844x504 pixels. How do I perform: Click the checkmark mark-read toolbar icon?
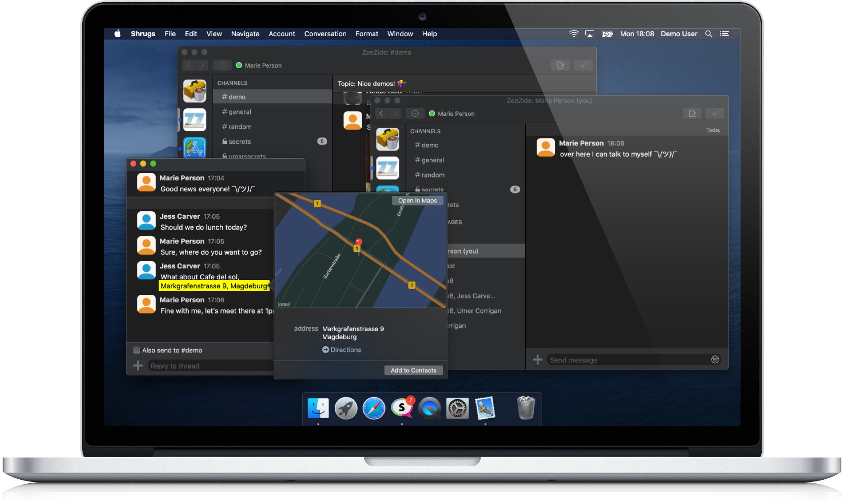click(714, 114)
